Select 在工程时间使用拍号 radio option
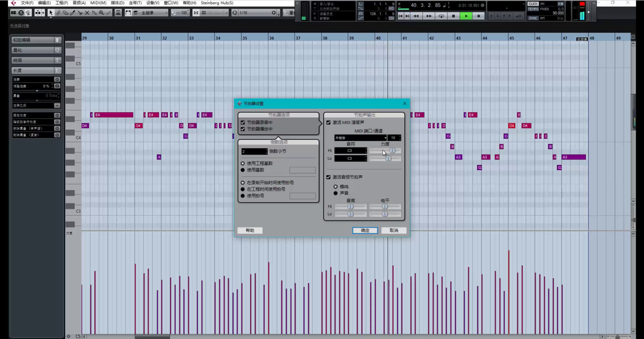The image size is (644, 339). pos(243,189)
